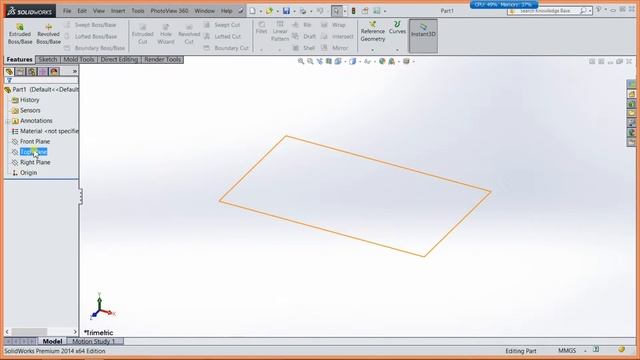Switch to the Motion Study 1 tab
The width and height of the screenshot is (640, 360).
pyautogui.click(x=94, y=341)
